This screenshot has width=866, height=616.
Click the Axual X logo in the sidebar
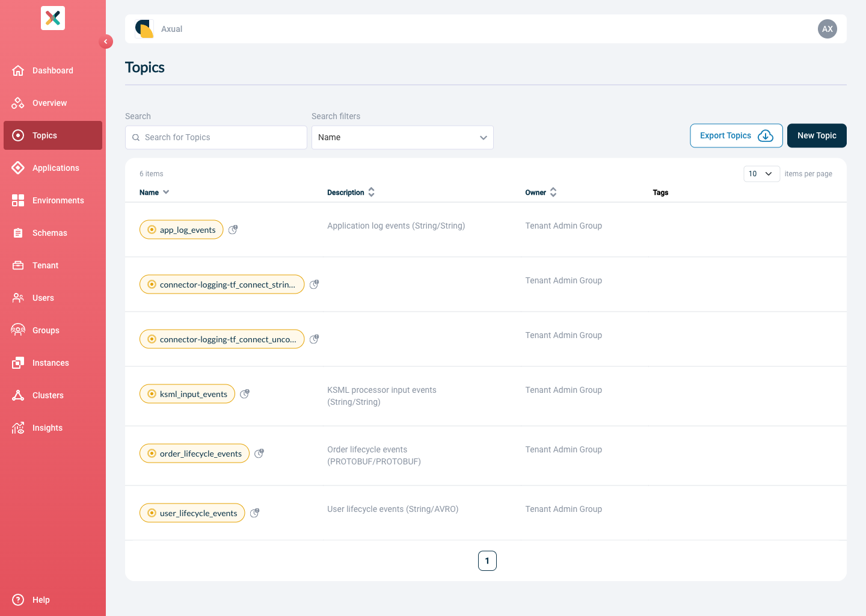pyautogui.click(x=53, y=18)
